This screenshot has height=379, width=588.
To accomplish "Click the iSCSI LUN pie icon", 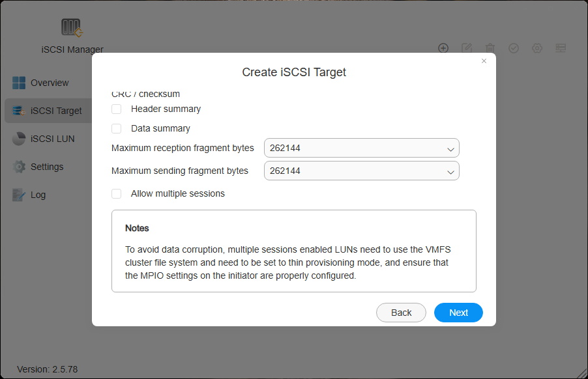I will click(x=19, y=139).
